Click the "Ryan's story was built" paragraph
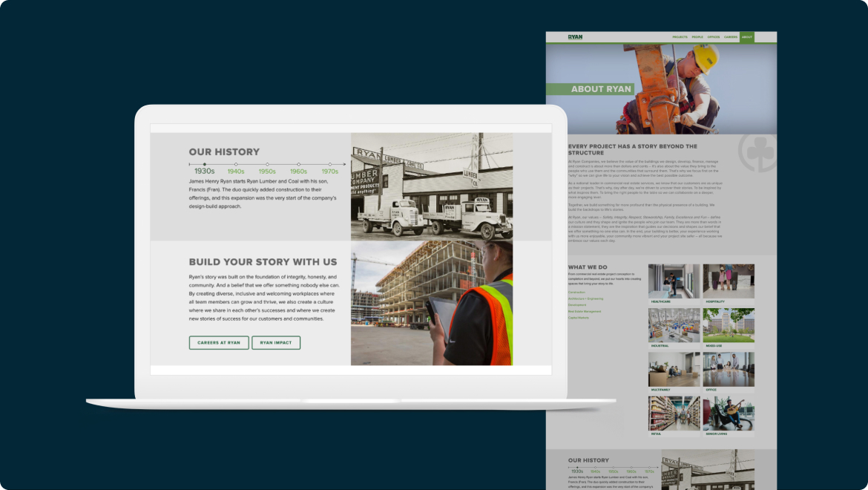868x490 pixels. coord(264,297)
